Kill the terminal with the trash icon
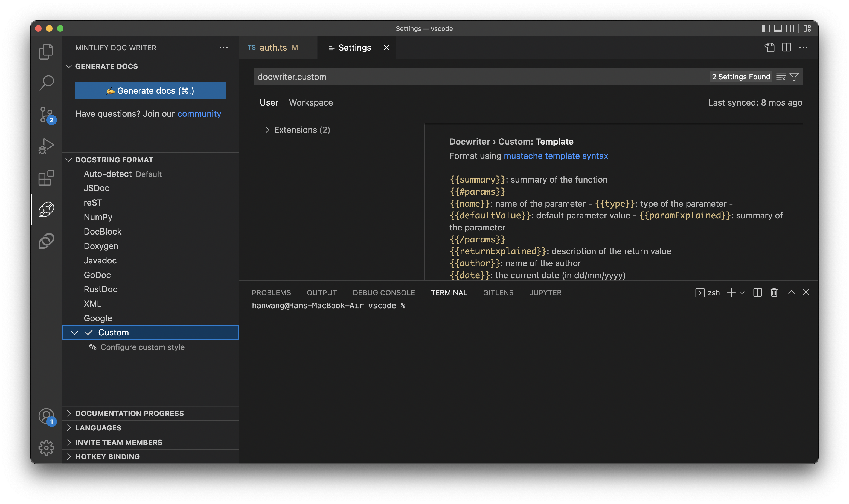The height and width of the screenshot is (504, 849). (774, 292)
